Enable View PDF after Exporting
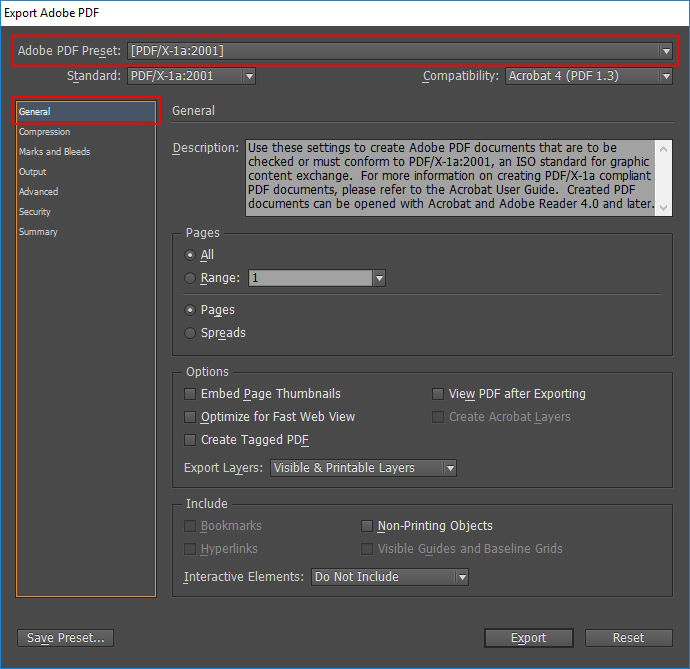690x669 pixels. [x=438, y=394]
